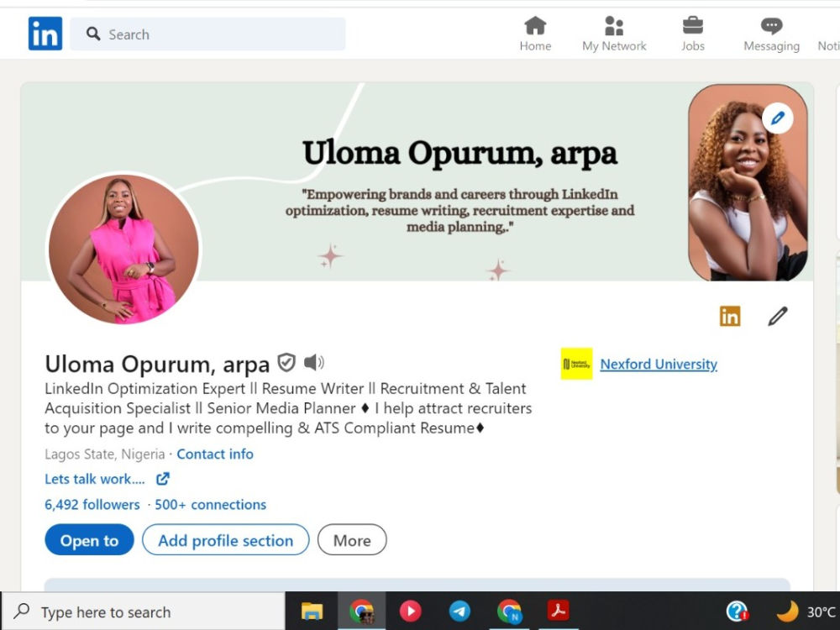The height and width of the screenshot is (630, 840).
Task: Open the circular profile photo
Action: point(123,249)
